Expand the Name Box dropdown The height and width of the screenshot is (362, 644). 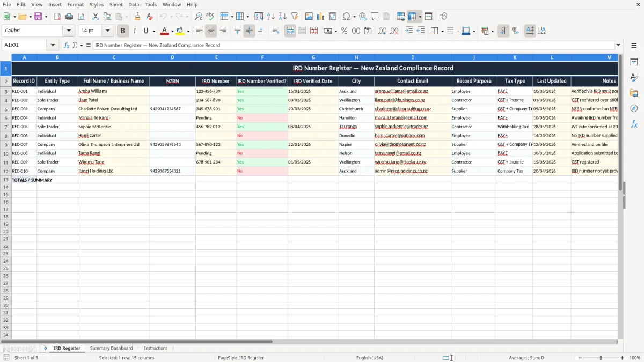pos(53,45)
